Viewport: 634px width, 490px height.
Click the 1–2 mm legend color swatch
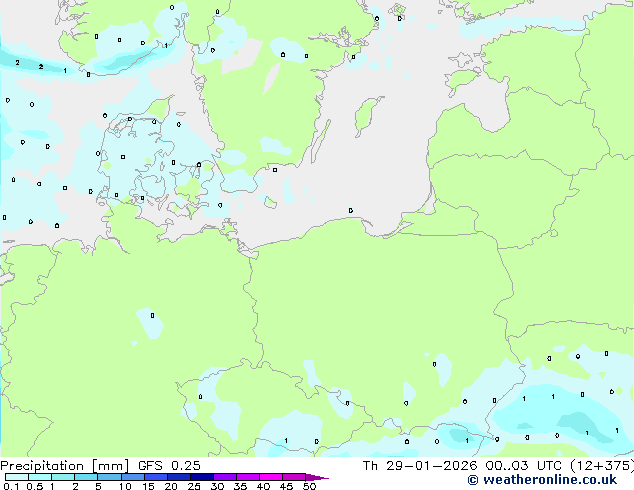tap(63, 477)
